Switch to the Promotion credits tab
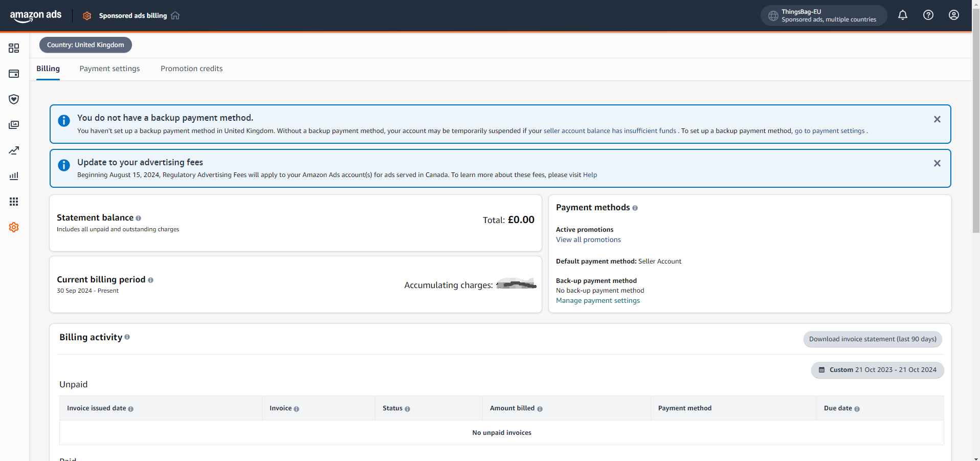The height and width of the screenshot is (461, 980). click(192, 69)
